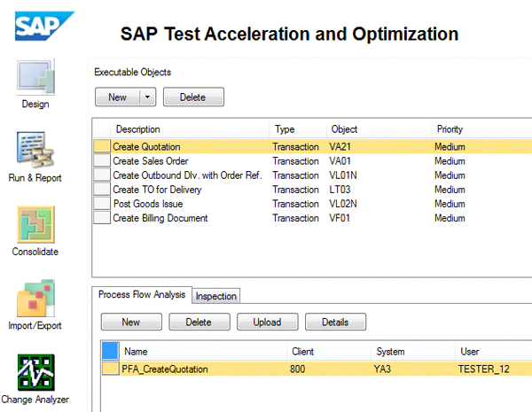The image size is (532, 412).
Task: Sort by the Priority column header
Action: 450,129
